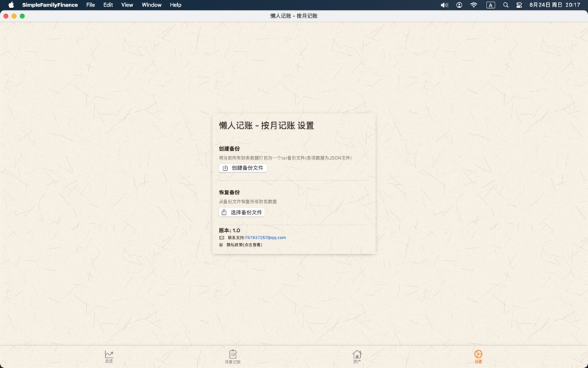Click the 创建备份文件 button

(243, 168)
